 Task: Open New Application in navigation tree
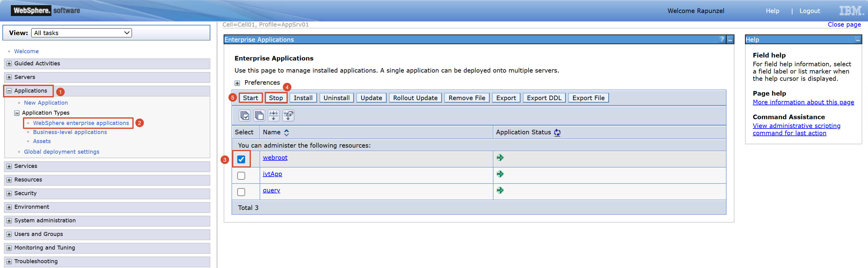pyautogui.click(x=46, y=103)
